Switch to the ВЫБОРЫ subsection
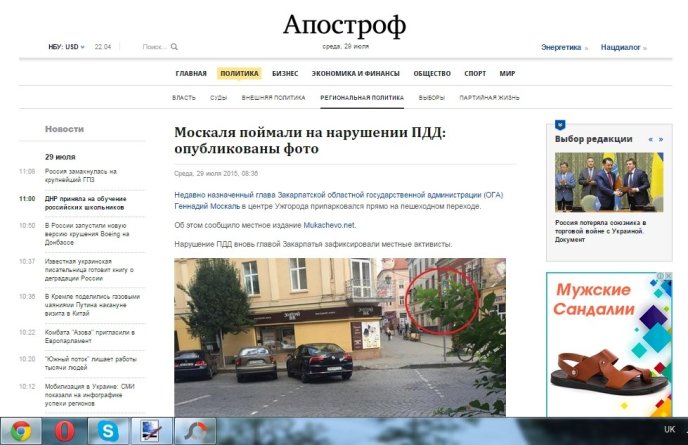The image size is (688, 445). coord(432,97)
